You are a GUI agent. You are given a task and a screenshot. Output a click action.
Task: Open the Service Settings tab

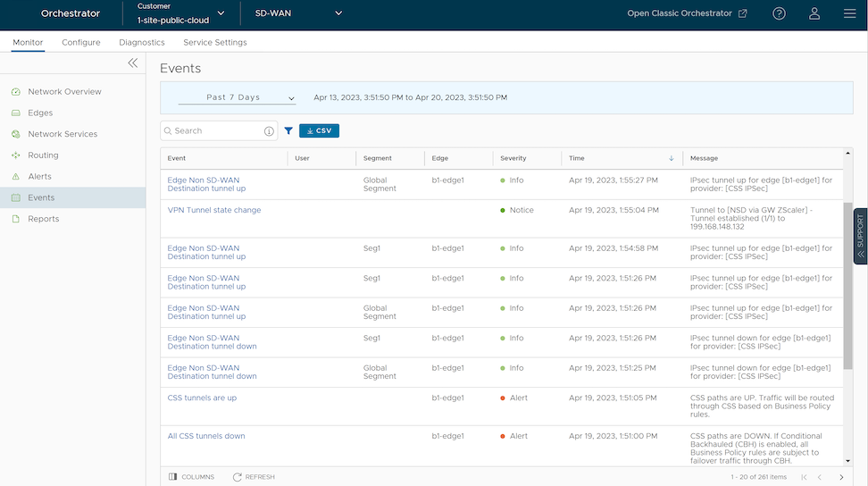[x=215, y=42]
